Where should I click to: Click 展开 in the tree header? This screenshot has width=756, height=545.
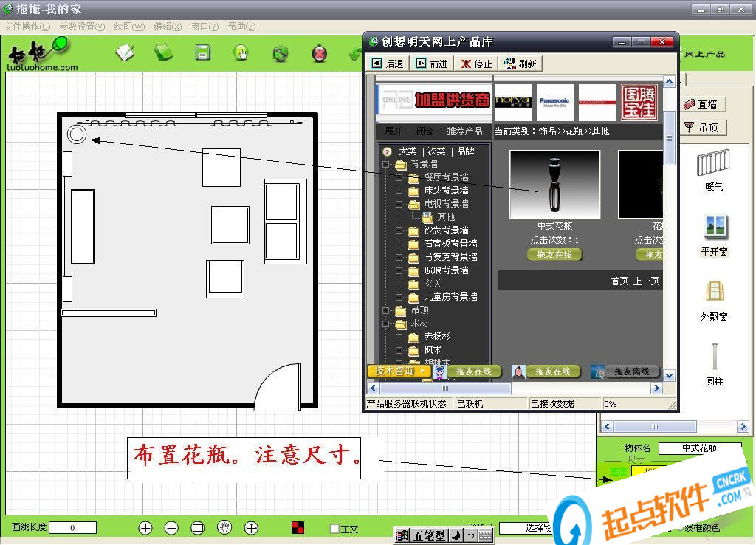pos(394,131)
